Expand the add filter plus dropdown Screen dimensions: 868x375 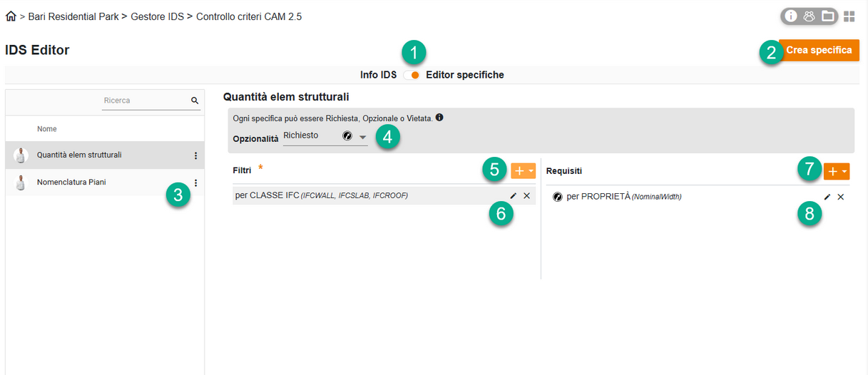(523, 170)
